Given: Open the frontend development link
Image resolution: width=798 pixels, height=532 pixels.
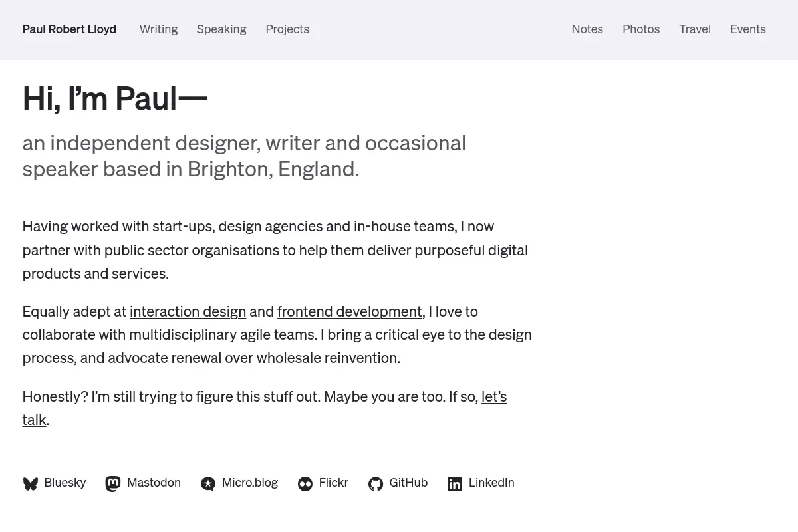Looking at the screenshot, I should [x=350, y=311].
